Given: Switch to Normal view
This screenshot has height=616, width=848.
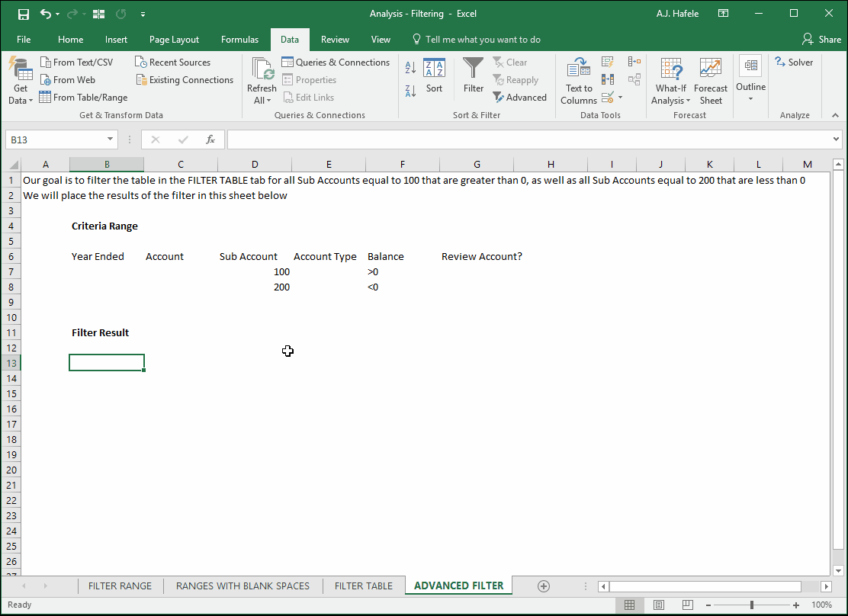Looking at the screenshot, I should 629,605.
